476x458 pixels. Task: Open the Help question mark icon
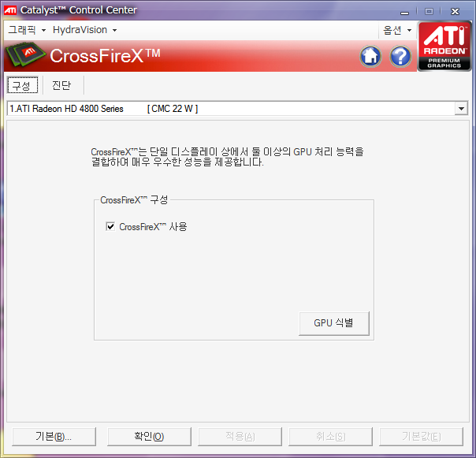400,56
